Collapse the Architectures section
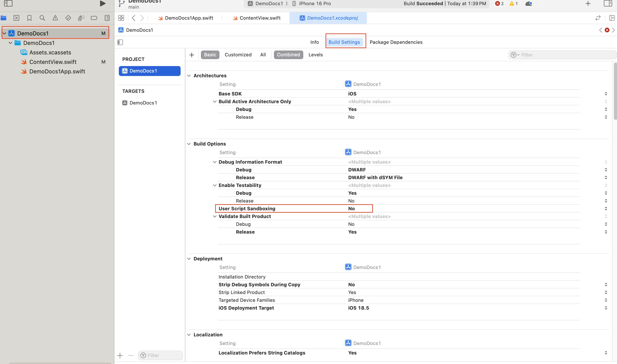This screenshot has width=617, height=364. pyautogui.click(x=189, y=76)
